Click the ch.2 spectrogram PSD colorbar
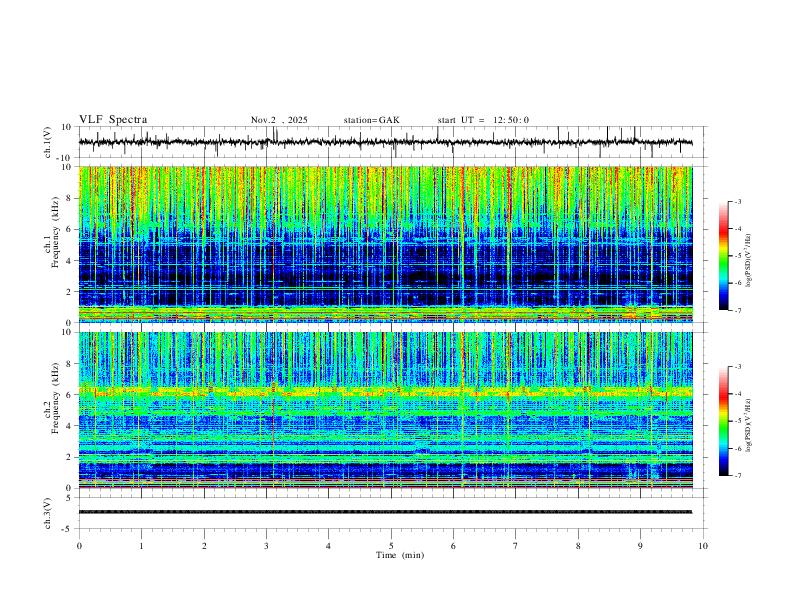 click(x=724, y=421)
